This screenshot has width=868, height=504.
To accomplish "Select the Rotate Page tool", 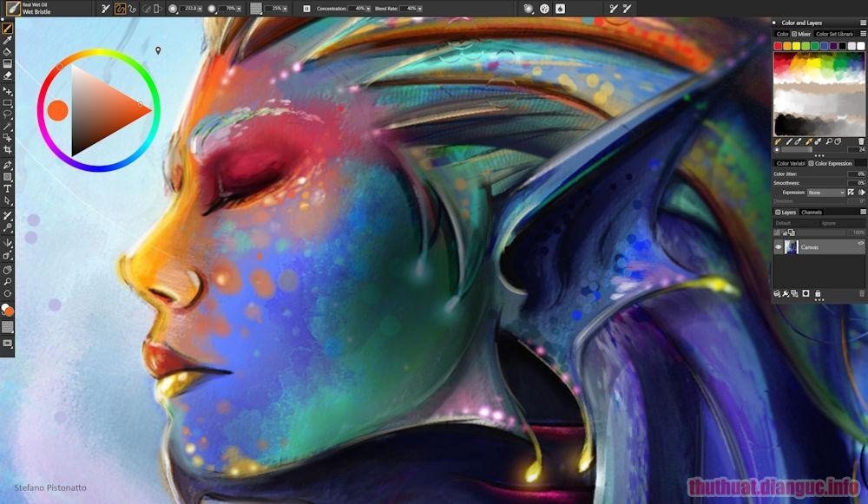I will pos(7,294).
